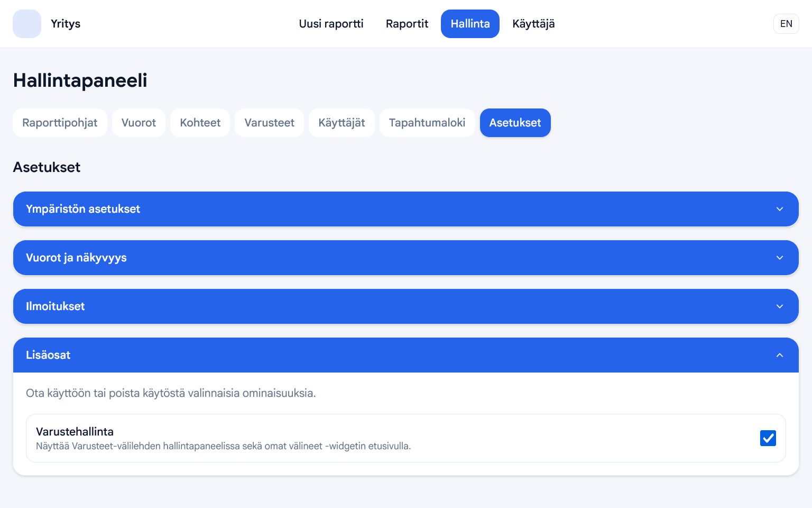This screenshot has width=812, height=508.
Task: Switch to the Raporttipohjat tab
Action: (x=60, y=123)
